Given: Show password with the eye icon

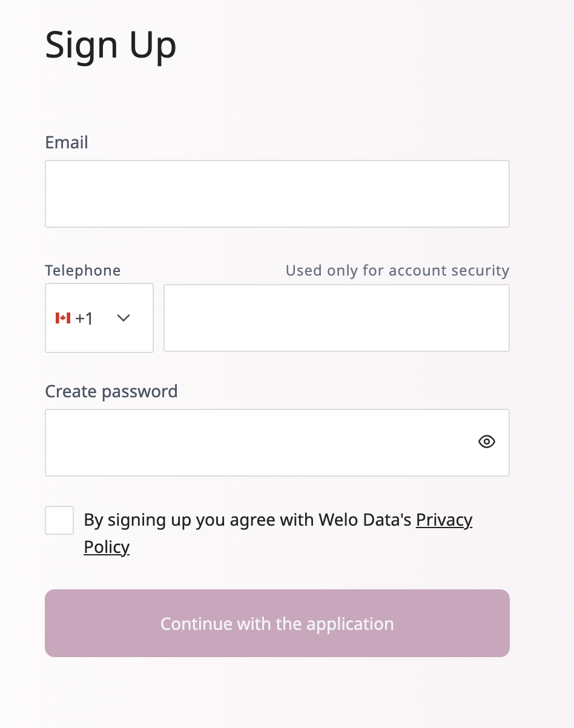Looking at the screenshot, I should tap(486, 442).
